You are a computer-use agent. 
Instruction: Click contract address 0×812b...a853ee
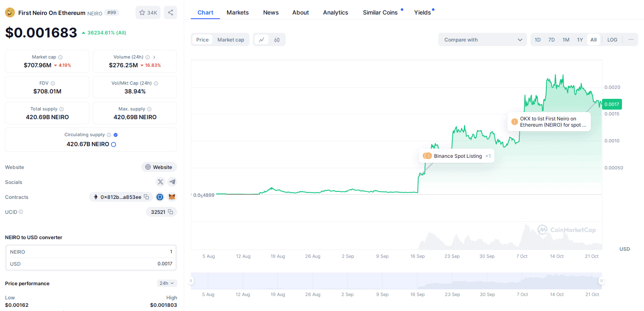pyautogui.click(x=121, y=197)
